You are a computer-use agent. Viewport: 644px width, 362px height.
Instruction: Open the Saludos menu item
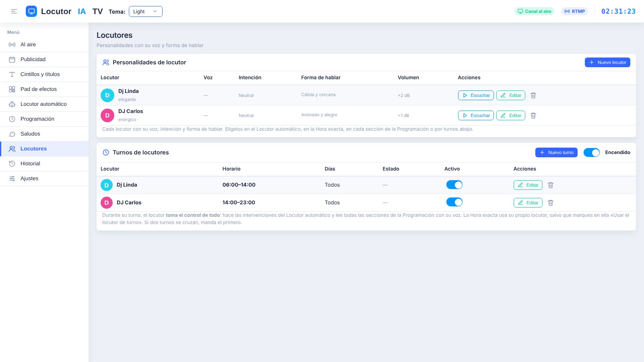click(44, 134)
